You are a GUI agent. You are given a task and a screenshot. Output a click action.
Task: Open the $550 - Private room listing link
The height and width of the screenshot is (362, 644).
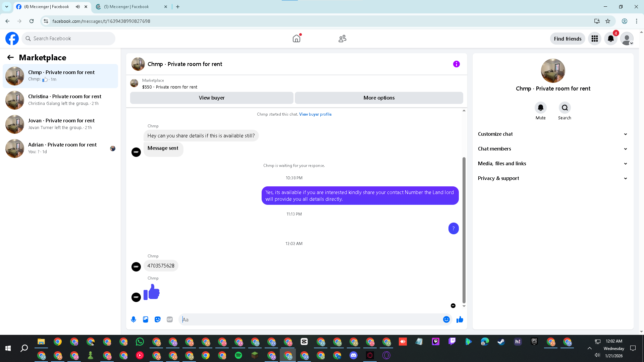click(169, 87)
